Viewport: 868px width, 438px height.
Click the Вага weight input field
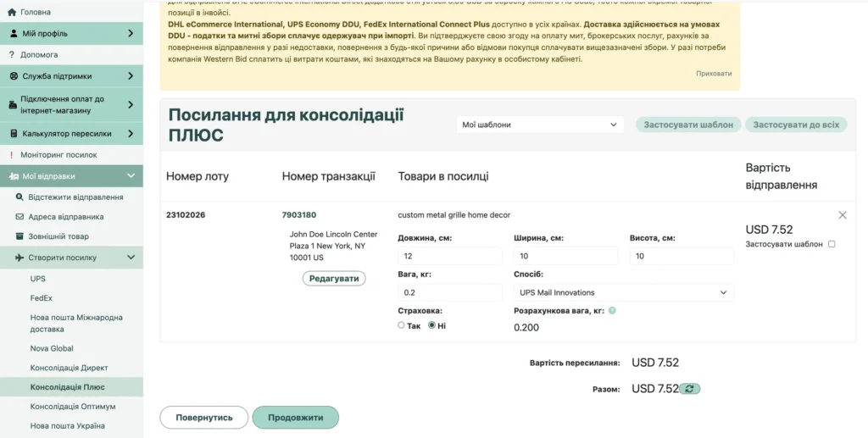point(450,292)
